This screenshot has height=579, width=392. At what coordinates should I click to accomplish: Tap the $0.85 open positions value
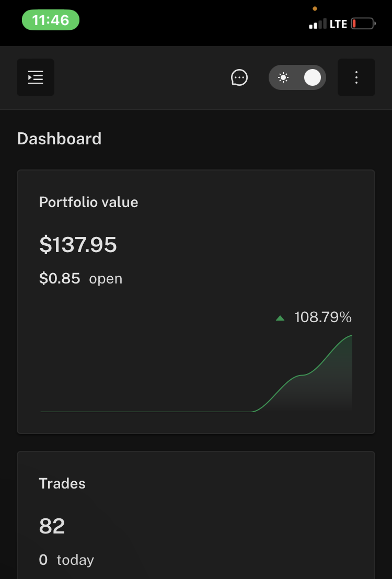coord(60,278)
